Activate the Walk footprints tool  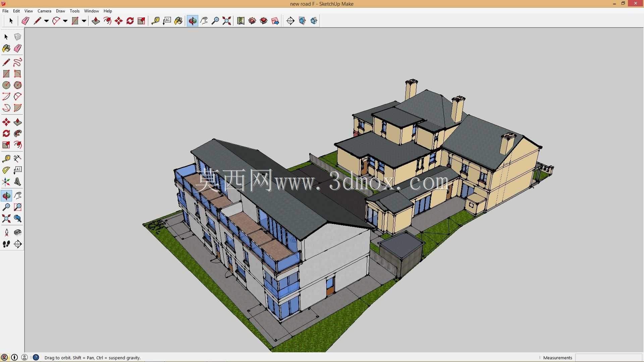coord(6,244)
